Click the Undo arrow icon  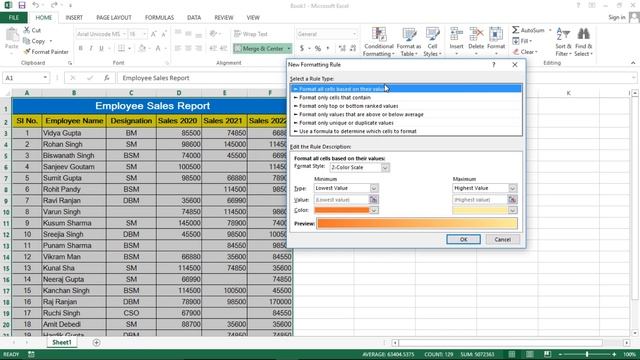pos(36,5)
